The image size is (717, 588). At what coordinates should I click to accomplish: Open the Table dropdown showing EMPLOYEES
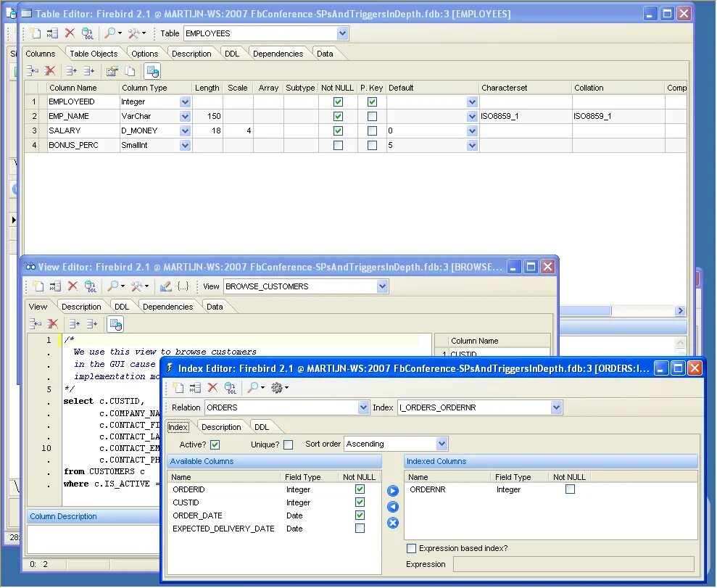[342, 33]
